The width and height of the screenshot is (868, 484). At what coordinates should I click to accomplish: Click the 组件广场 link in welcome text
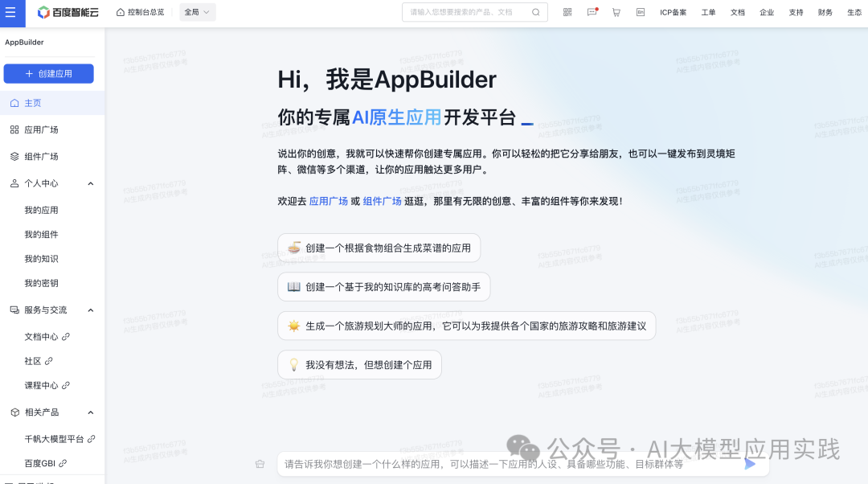click(x=382, y=201)
